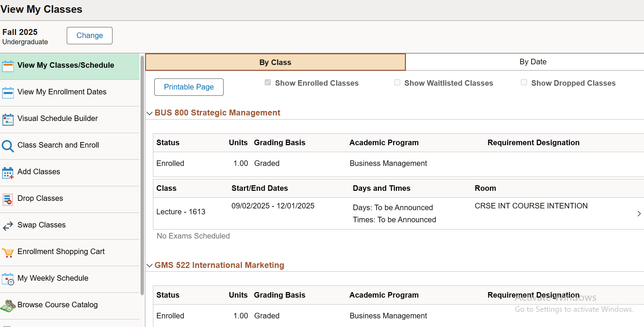The image size is (644, 327).
Task: Click the View My Classes/Schedule calendar icon
Action: pyautogui.click(x=8, y=66)
